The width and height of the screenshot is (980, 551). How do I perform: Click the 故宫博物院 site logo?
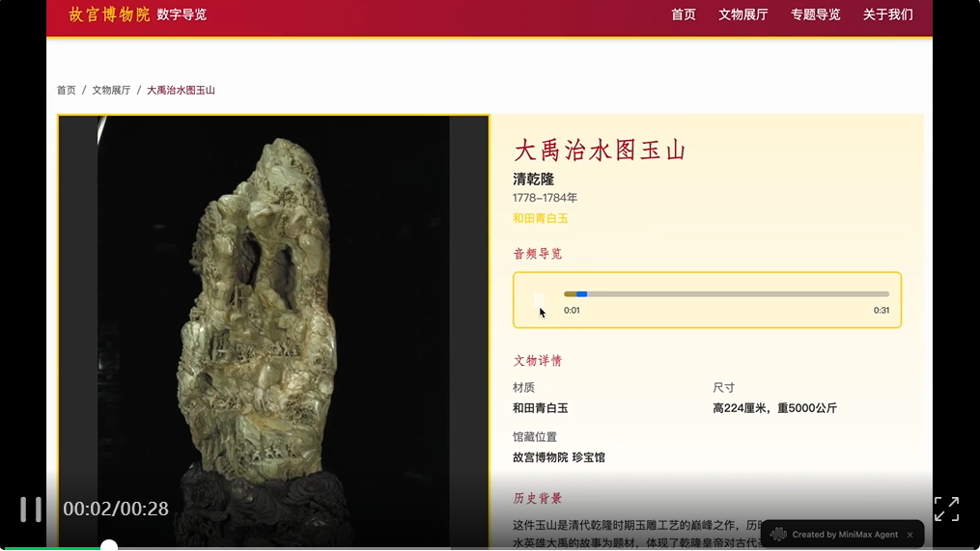coord(109,14)
